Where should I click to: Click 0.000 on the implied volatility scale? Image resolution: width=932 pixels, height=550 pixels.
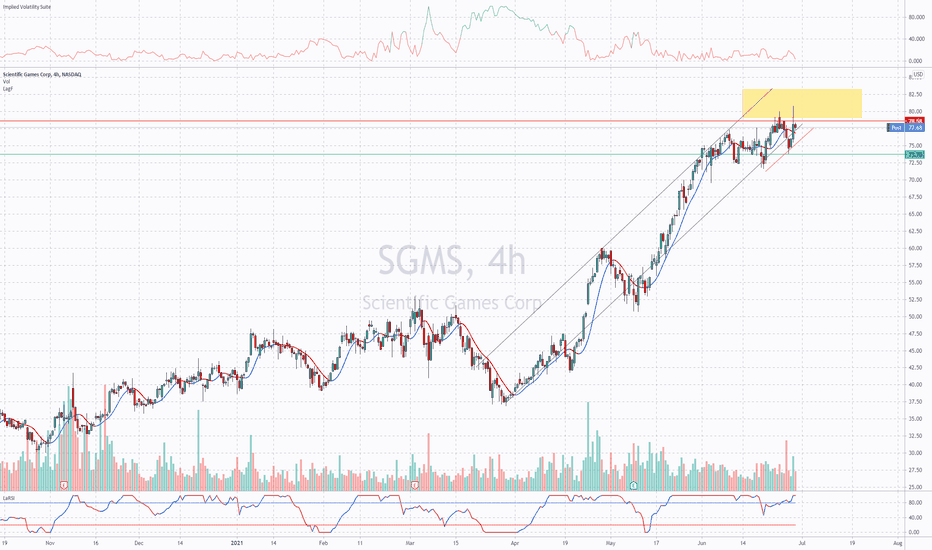[x=915, y=61]
